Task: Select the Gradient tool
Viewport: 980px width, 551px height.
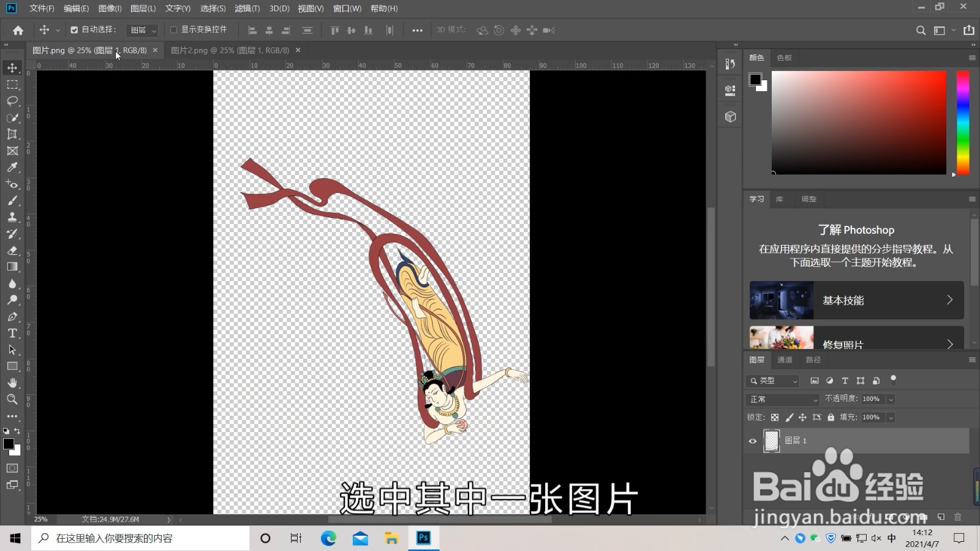Action: click(12, 266)
